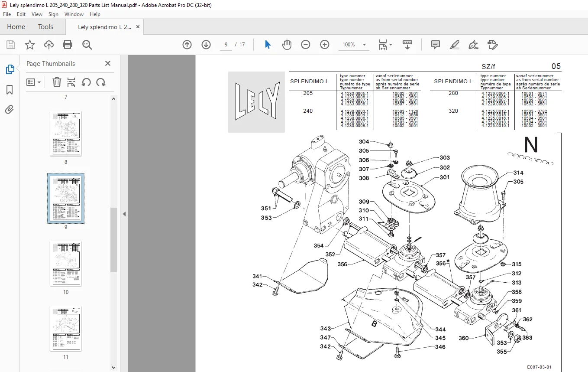Click the request signature stamp icon

[x=492, y=45]
